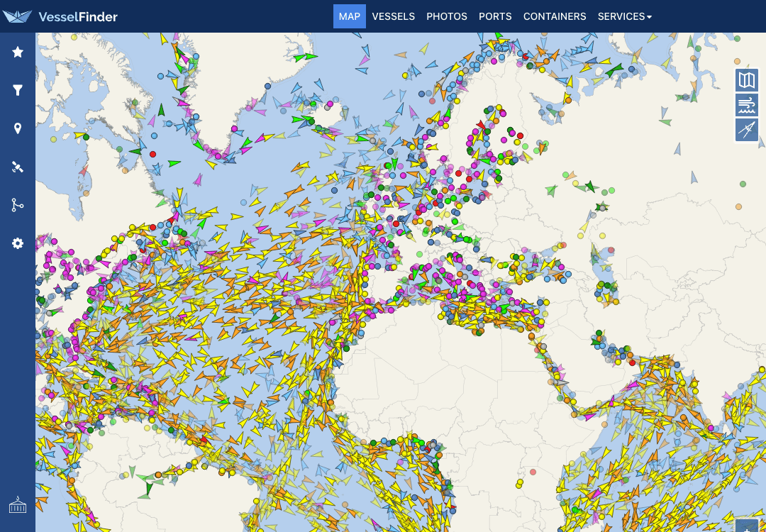Viewport: 766px width, 532px height.
Task: Open the vessel filter funnel icon
Action: coord(18,90)
